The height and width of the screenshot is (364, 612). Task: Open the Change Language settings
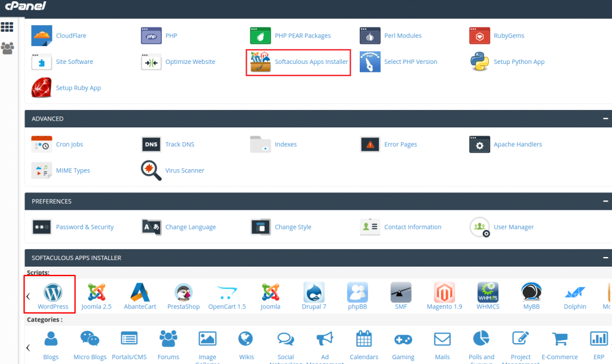151,227
